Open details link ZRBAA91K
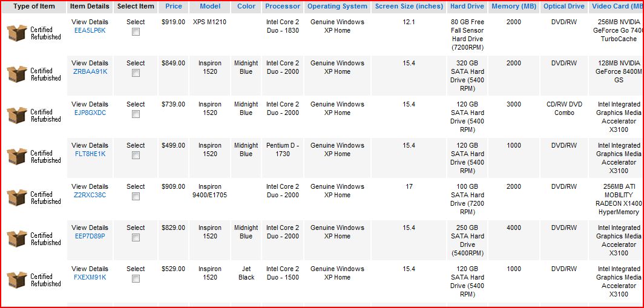This screenshot has height=308, width=644. coord(90,71)
